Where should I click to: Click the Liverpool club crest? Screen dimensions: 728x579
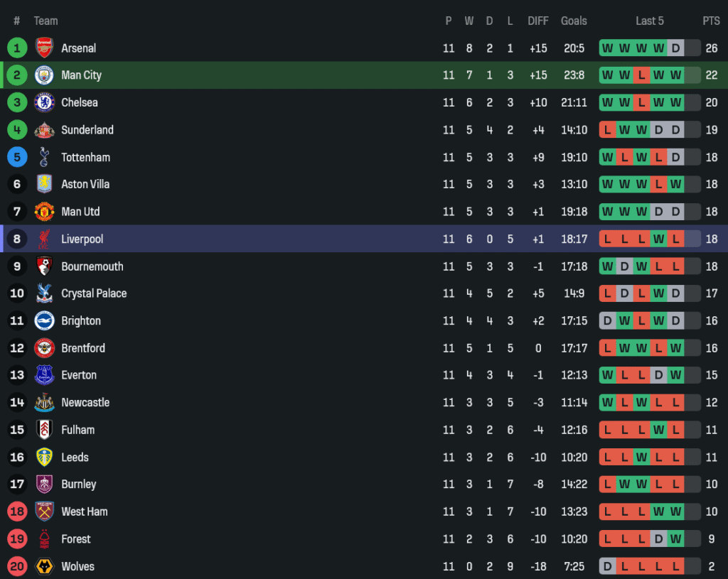pos(44,239)
